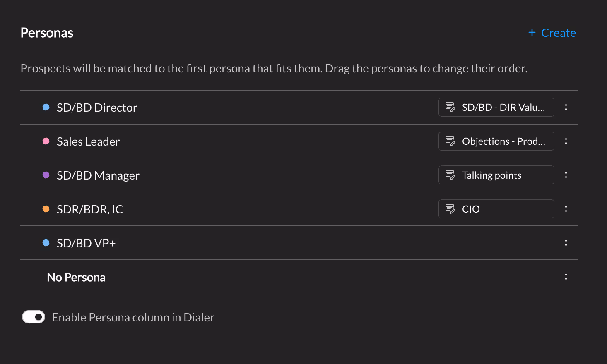Open SD/BD - DIR Valu... script selector
This screenshot has height=364, width=607.
coord(496,107)
